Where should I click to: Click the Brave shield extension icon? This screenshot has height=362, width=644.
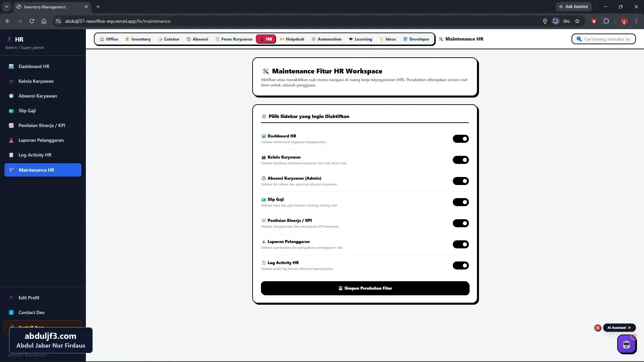(x=594, y=21)
